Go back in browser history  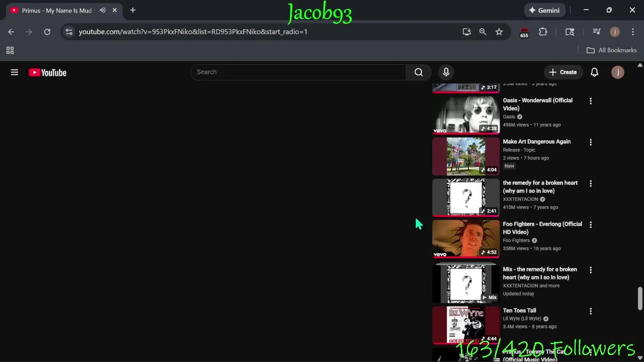point(11,32)
